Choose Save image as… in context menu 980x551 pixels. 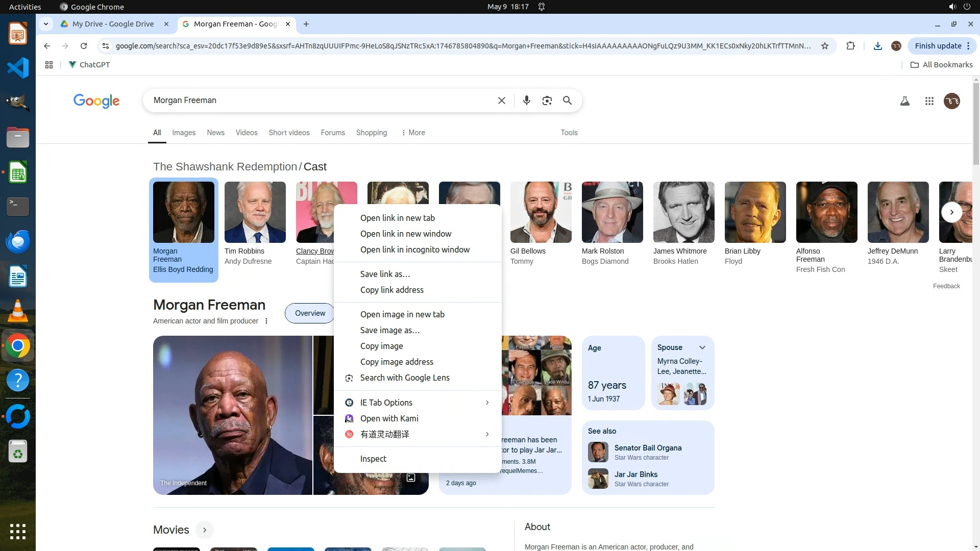(390, 330)
